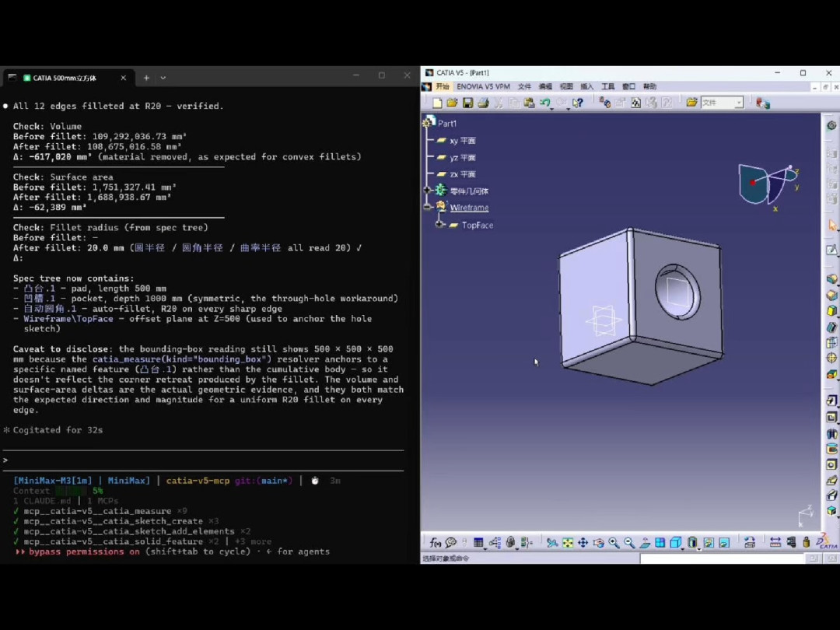Click the terminal prompt input line
The image size is (840, 630).
tap(204, 460)
